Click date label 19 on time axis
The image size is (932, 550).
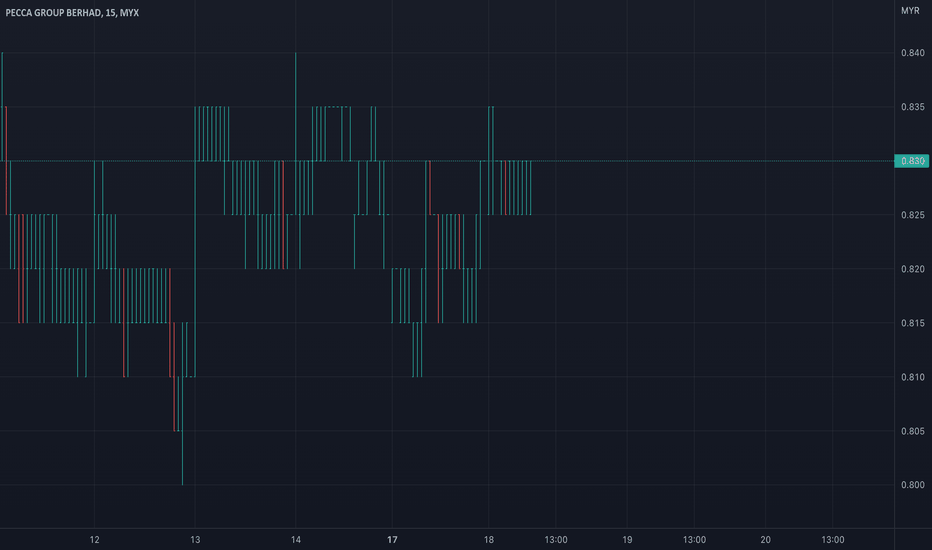click(627, 540)
